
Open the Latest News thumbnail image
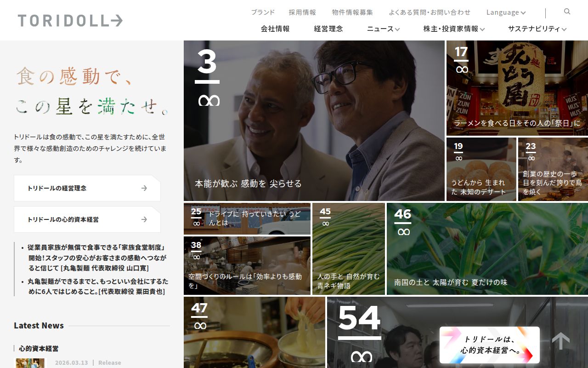tap(31, 363)
